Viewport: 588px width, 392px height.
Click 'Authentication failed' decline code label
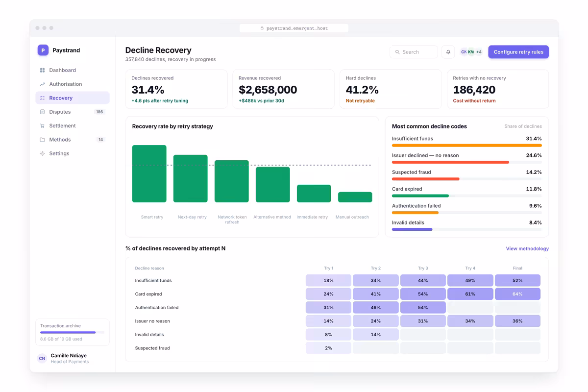pos(416,206)
